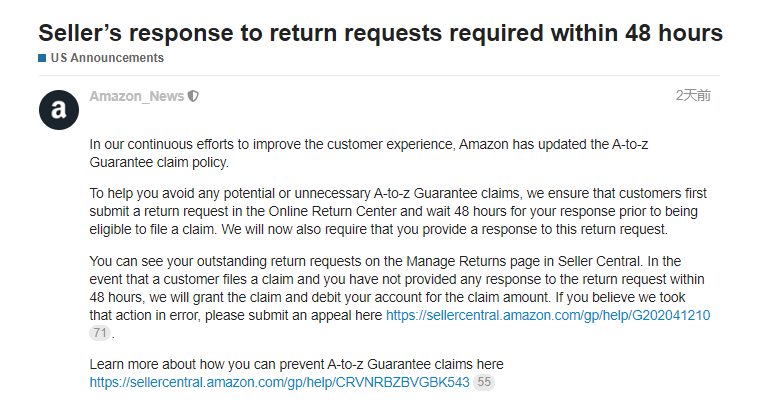Click the "2天前" post timestamp
This screenshot has height=413, width=775.
(693, 96)
